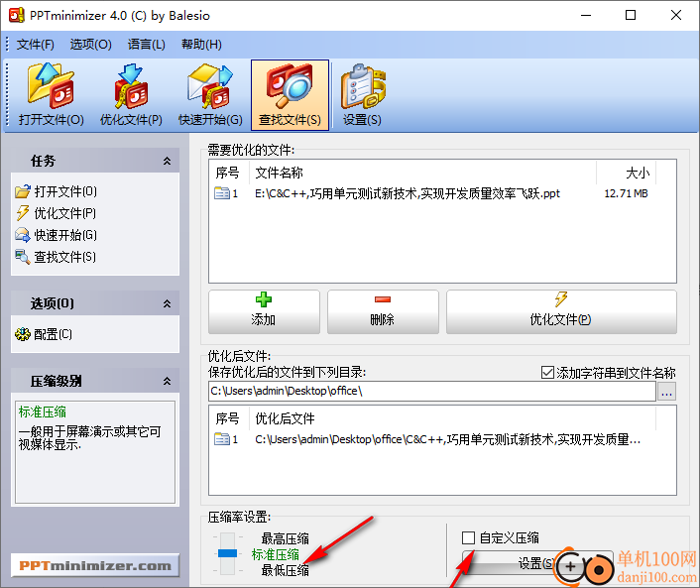Click the 序号 column header in the top list
This screenshot has height=588, width=700.
(229, 173)
